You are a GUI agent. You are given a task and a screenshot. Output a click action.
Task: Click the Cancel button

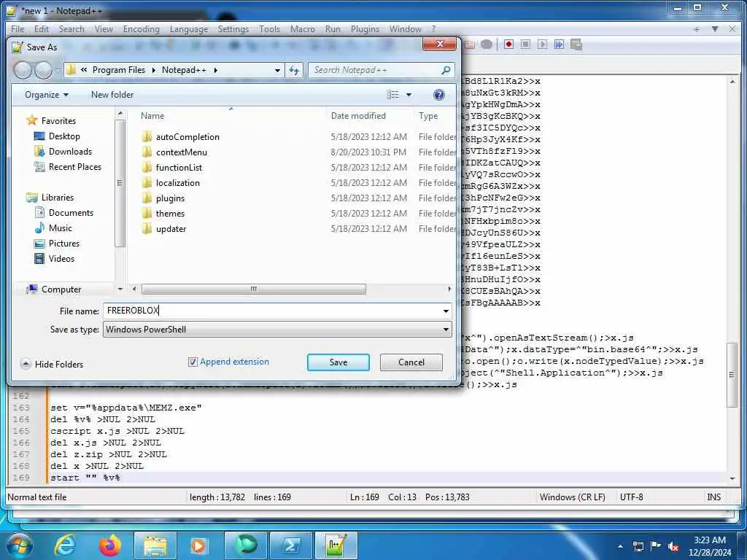coord(411,362)
